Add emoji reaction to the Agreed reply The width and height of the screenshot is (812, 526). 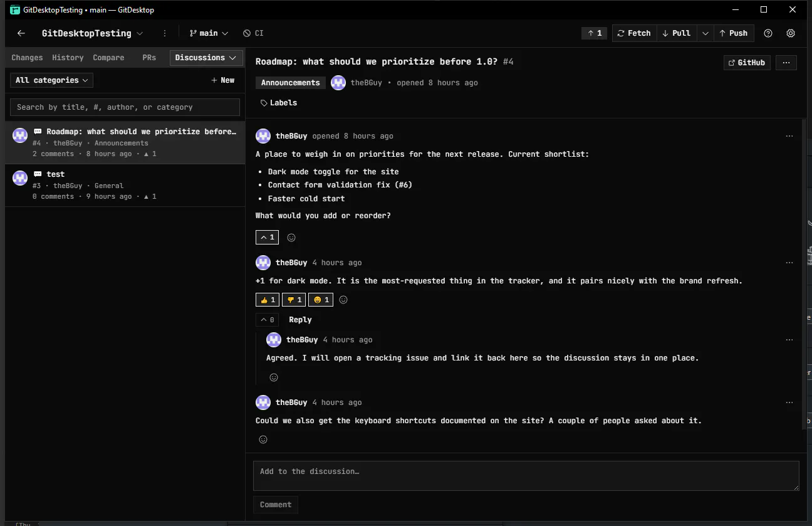pyautogui.click(x=273, y=377)
